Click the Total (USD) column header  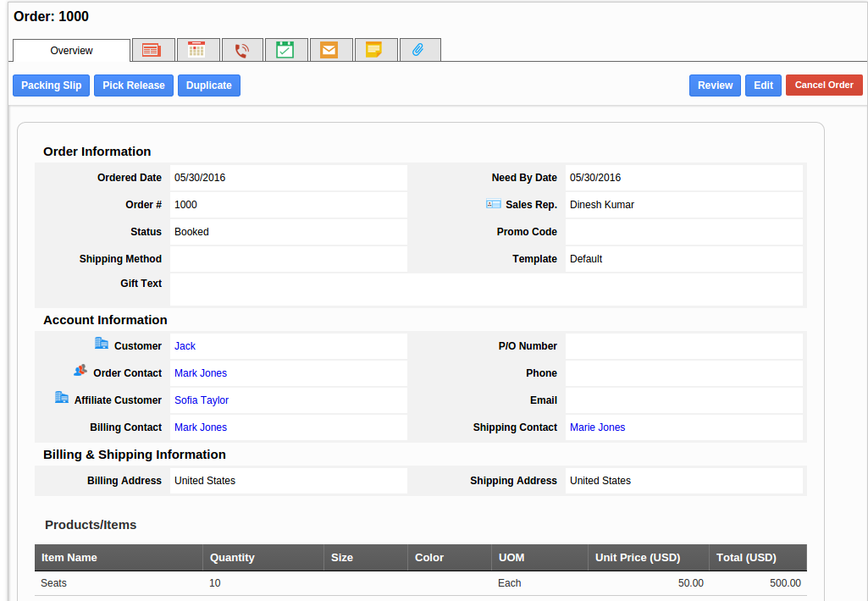[759, 558]
